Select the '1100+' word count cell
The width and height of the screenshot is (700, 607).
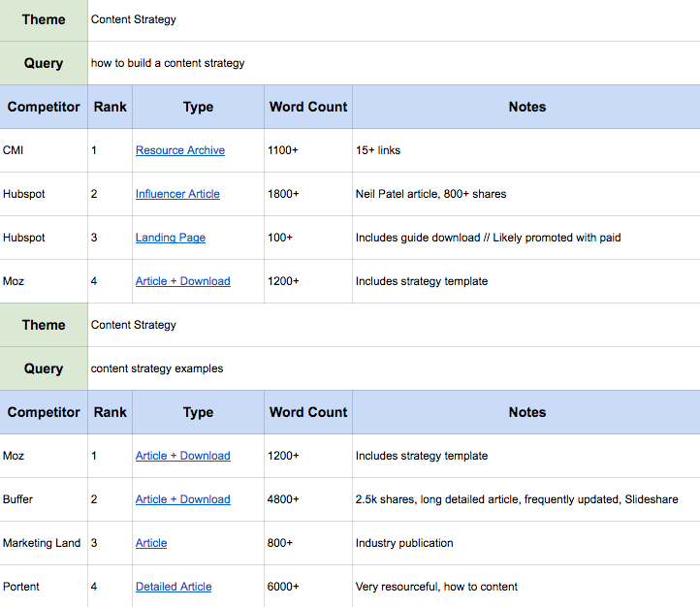[x=308, y=150]
